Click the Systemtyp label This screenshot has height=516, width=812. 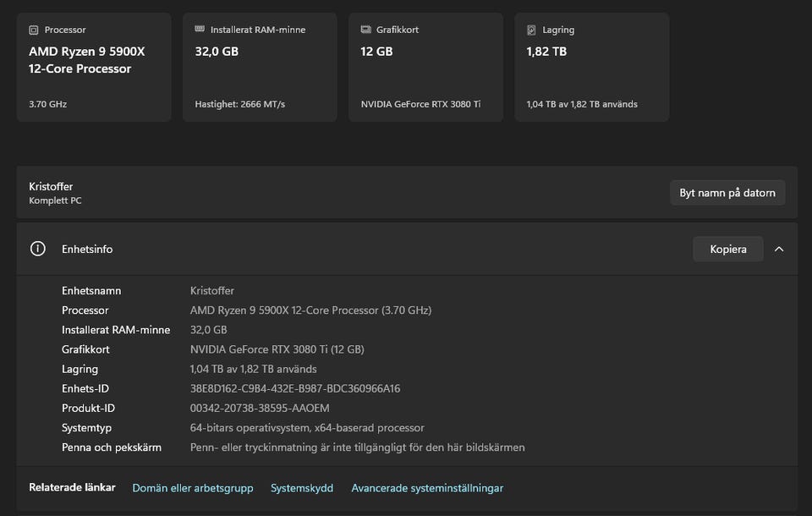(x=86, y=428)
